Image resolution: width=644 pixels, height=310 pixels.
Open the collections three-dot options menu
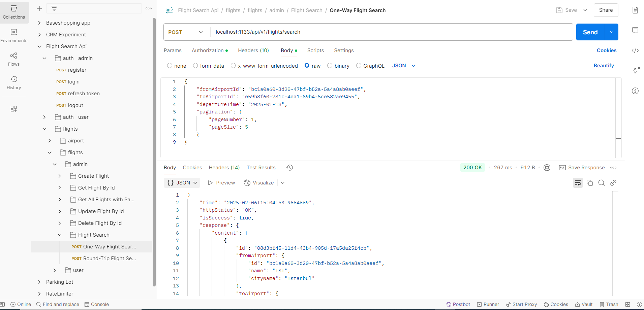(149, 8)
